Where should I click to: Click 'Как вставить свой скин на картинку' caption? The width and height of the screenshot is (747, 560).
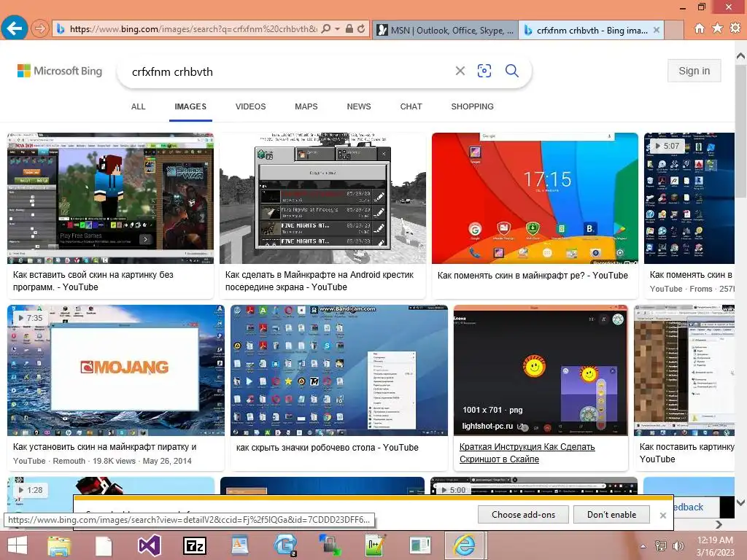pyautogui.click(x=93, y=281)
